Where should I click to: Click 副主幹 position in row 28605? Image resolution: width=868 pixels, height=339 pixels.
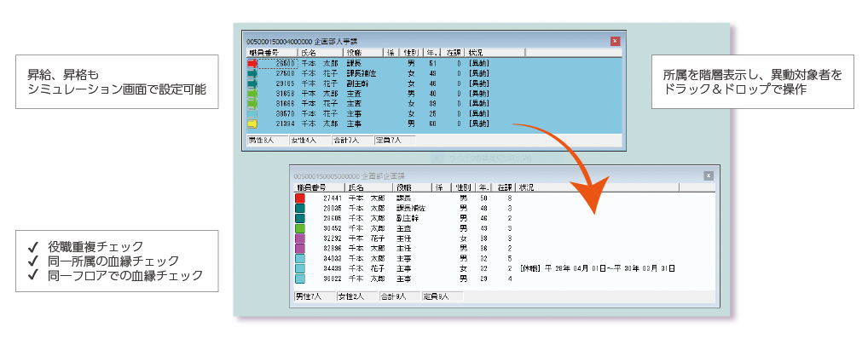click(x=407, y=218)
